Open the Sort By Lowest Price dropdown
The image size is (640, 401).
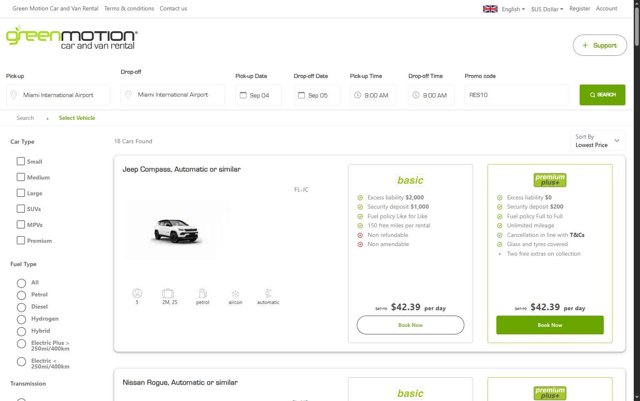pyautogui.click(x=597, y=141)
